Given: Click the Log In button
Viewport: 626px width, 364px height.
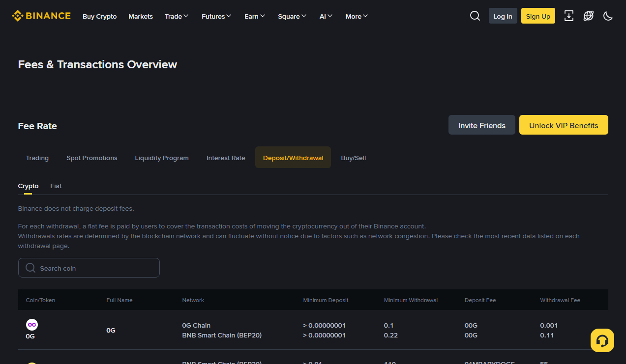Looking at the screenshot, I should (503, 16).
